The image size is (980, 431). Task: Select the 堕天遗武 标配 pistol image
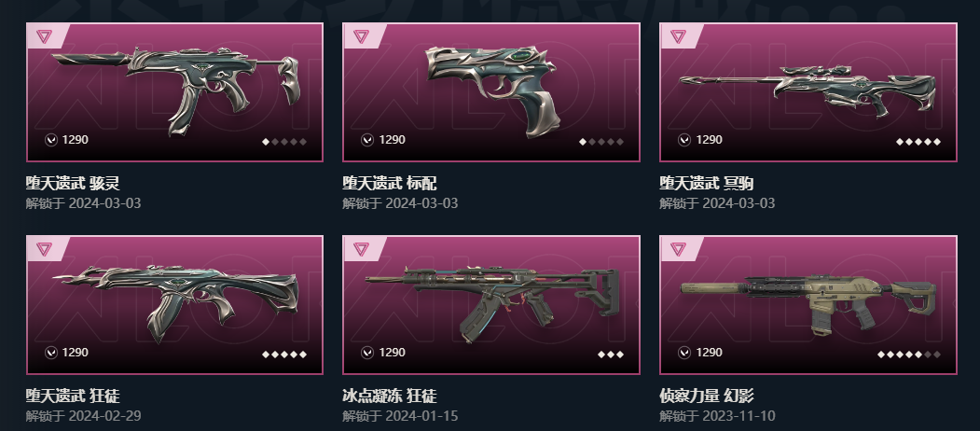(491, 91)
